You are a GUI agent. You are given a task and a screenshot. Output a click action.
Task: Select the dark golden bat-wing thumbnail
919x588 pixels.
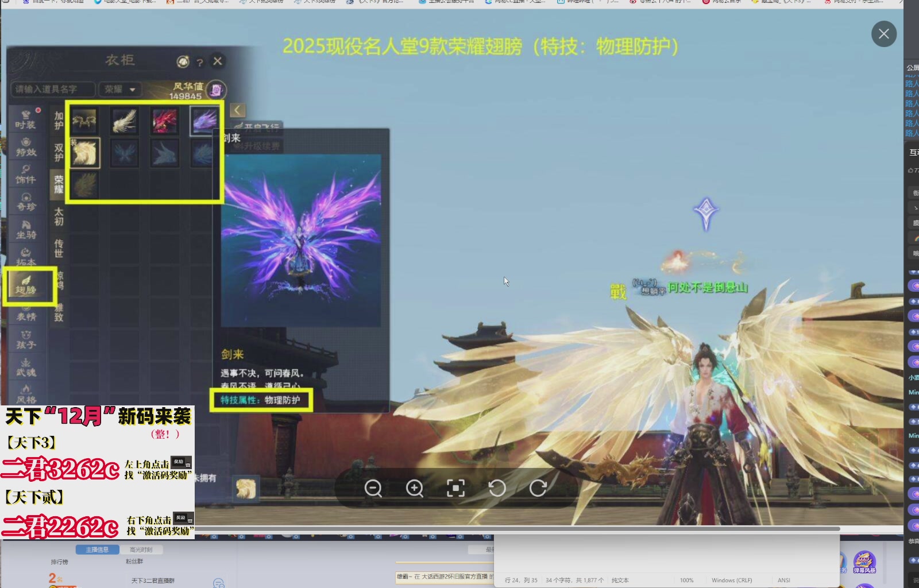pyautogui.click(x=84, y=121)
